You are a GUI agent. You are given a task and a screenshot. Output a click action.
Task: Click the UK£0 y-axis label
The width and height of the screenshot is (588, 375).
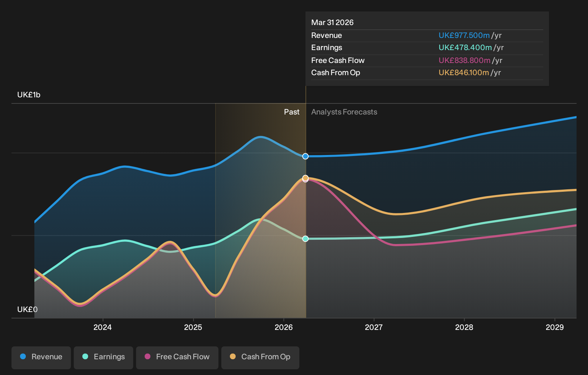(x=27, y=309)
